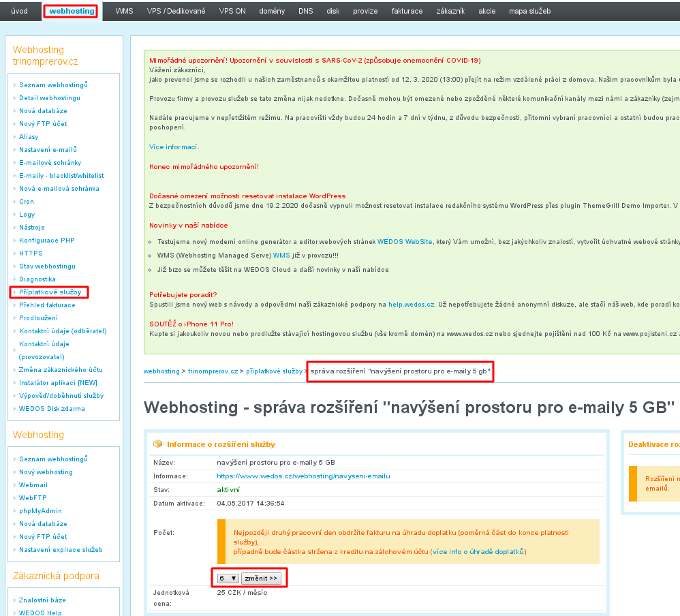Open Konfigurace PHP settings link

(x=47, y=240)
